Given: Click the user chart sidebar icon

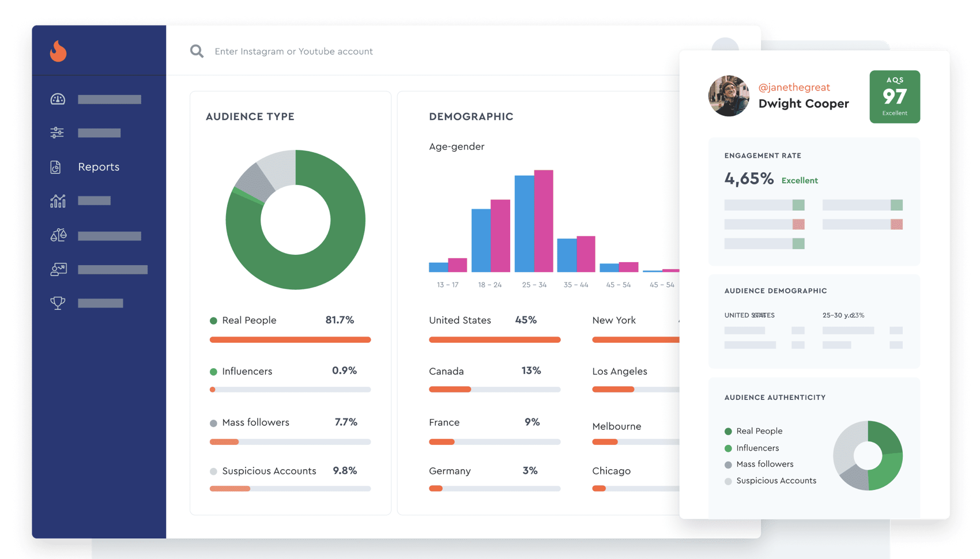Looking at the screenshot, I should 58,269.
